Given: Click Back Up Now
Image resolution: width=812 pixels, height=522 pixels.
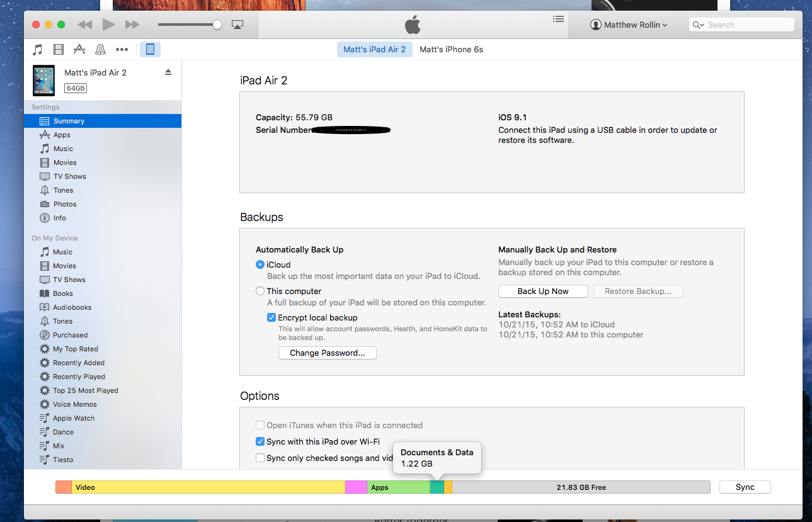Looking at the screenshot, I should [543, 292].
